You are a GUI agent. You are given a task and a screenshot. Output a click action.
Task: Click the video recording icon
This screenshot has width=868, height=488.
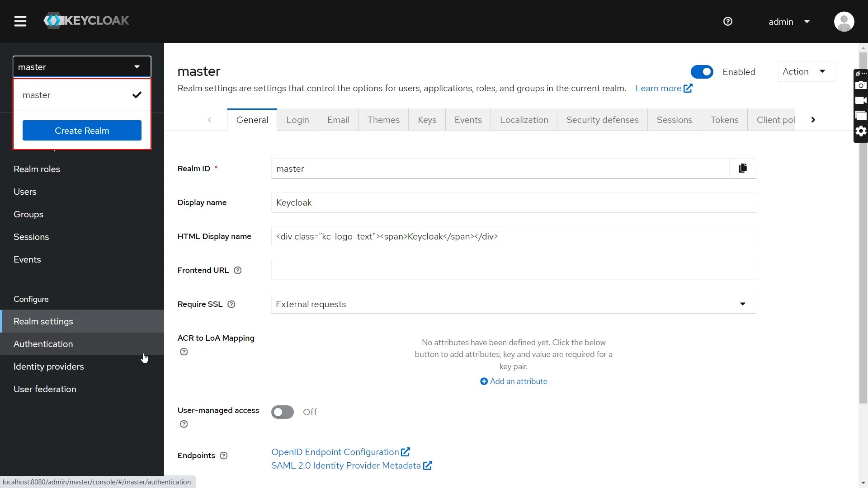pyautogui.click(x=861, y=100)
